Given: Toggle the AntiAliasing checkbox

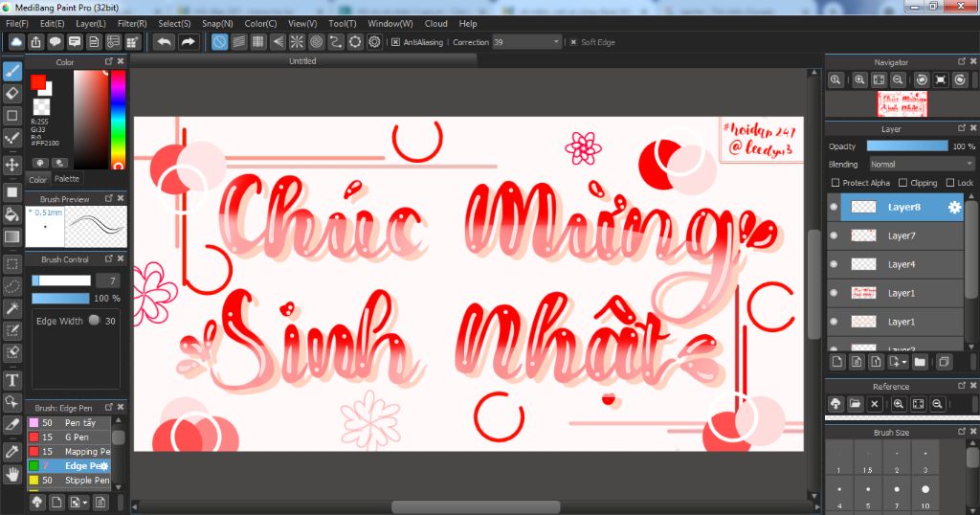Looking at the screenshot, I should (395, 42).
